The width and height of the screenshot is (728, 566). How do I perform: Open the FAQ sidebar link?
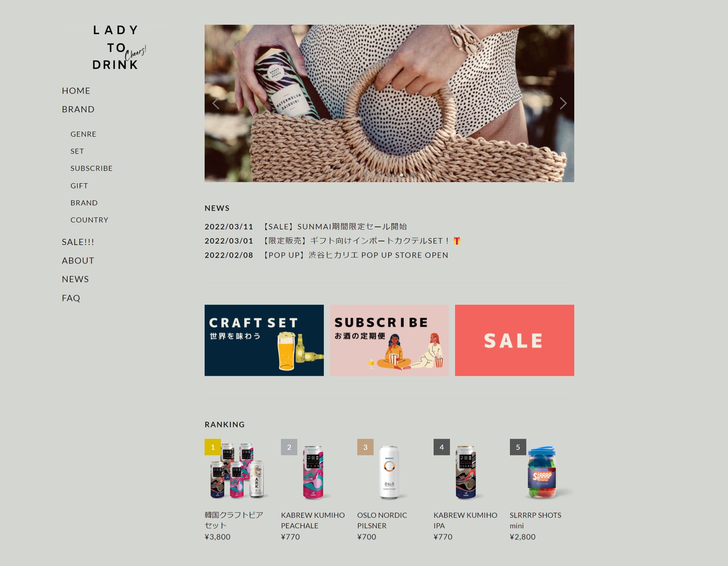(x=71, y=298)
